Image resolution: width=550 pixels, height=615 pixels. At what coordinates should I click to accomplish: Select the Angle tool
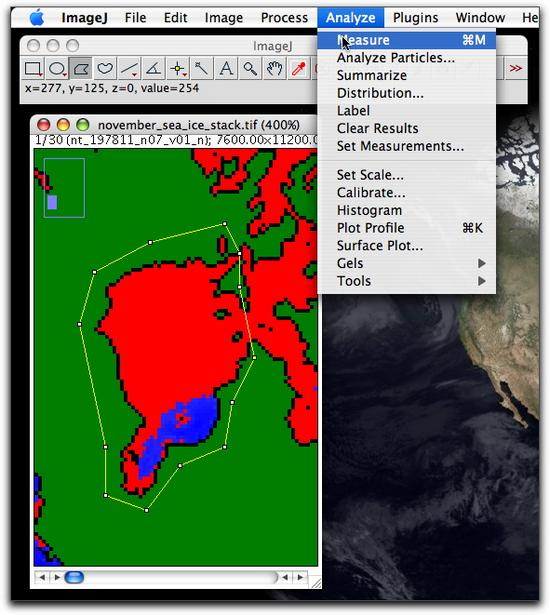[x=153, y=69]
